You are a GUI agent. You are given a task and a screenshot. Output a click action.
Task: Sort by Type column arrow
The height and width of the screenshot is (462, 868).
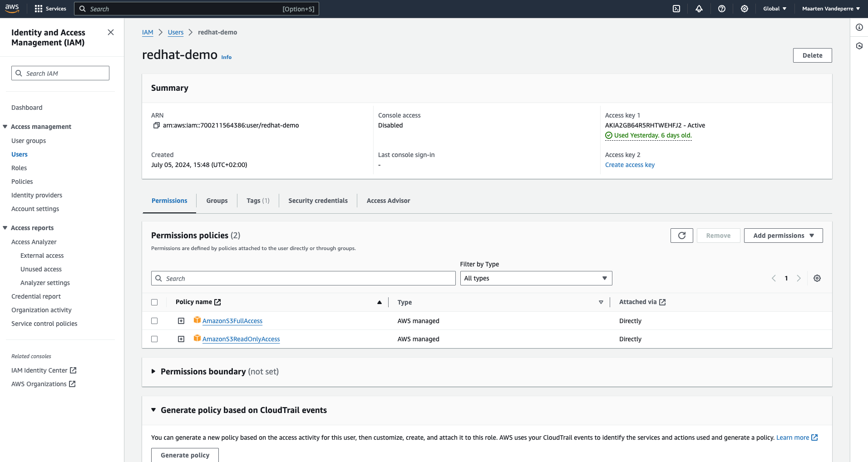point(601,302)
